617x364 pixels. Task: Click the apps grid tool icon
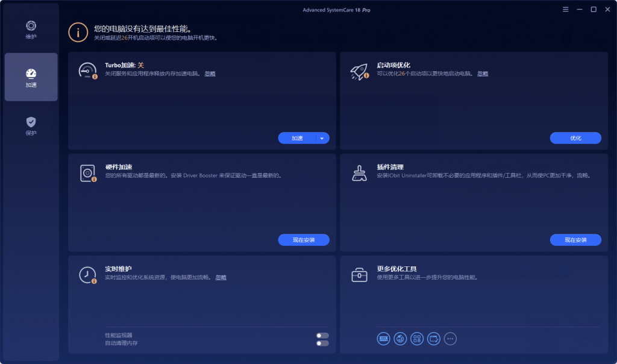(x=416, y=339)
